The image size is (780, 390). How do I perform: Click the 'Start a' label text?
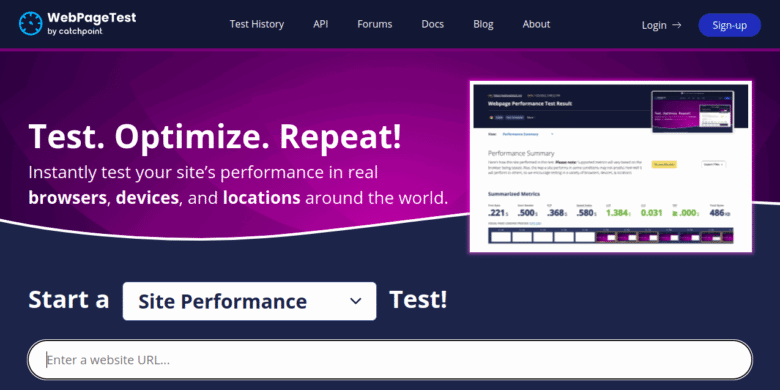69,300
